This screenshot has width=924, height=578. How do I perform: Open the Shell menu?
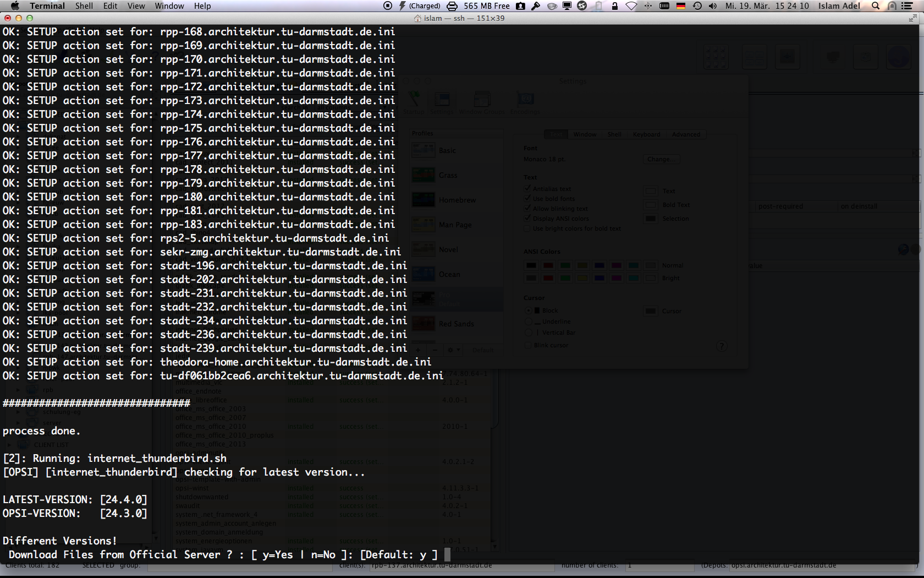84,6
